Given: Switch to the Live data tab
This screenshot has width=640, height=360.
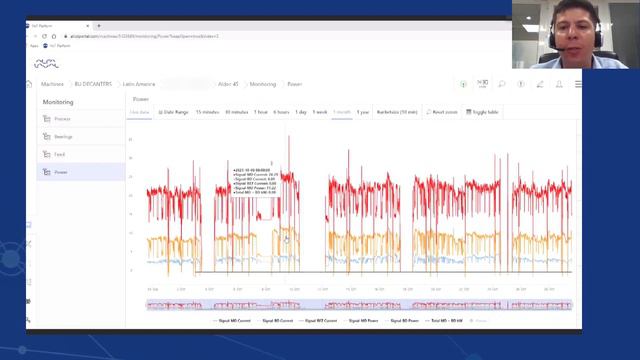Looking at the screenshot, I should pos(139,112).
